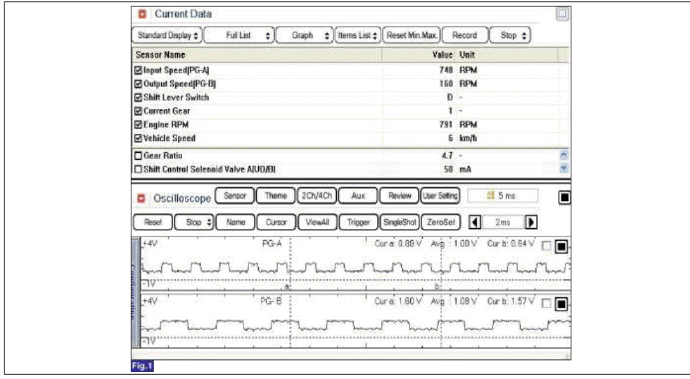Check the Gear Ratio checkbox
Viewport: 690px width, 379px height.
(138, 156)
